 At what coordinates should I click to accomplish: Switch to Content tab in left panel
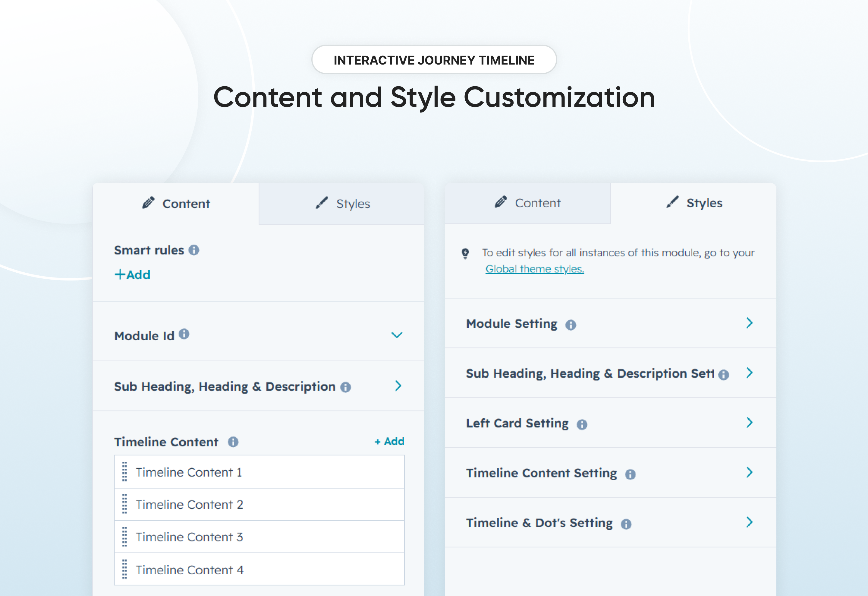[x=176, y=204]
